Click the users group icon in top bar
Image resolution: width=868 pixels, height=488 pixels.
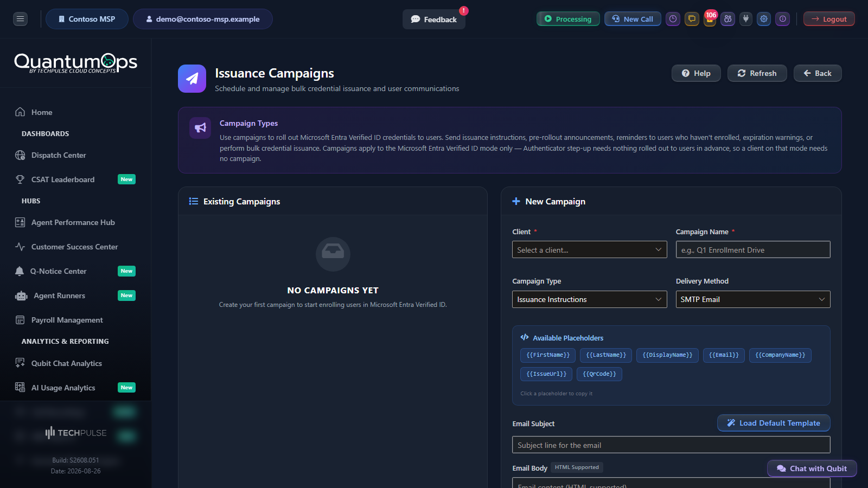point(728,19)
